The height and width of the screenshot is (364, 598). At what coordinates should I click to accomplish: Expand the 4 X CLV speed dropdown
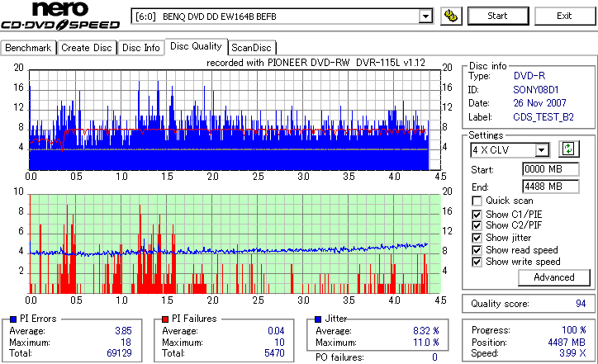click(541, 150)
